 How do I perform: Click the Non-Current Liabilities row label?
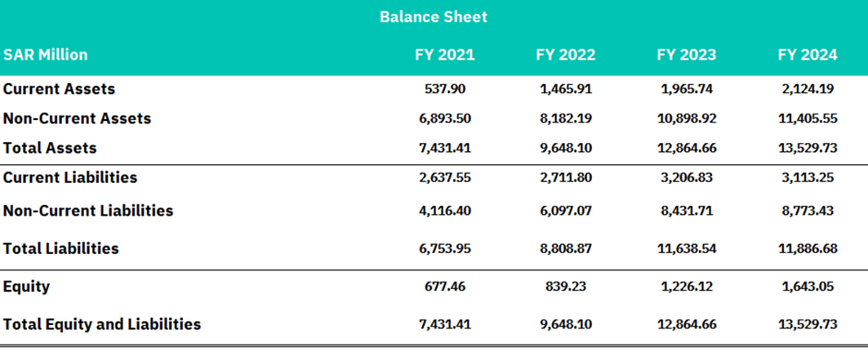(88, 211)
